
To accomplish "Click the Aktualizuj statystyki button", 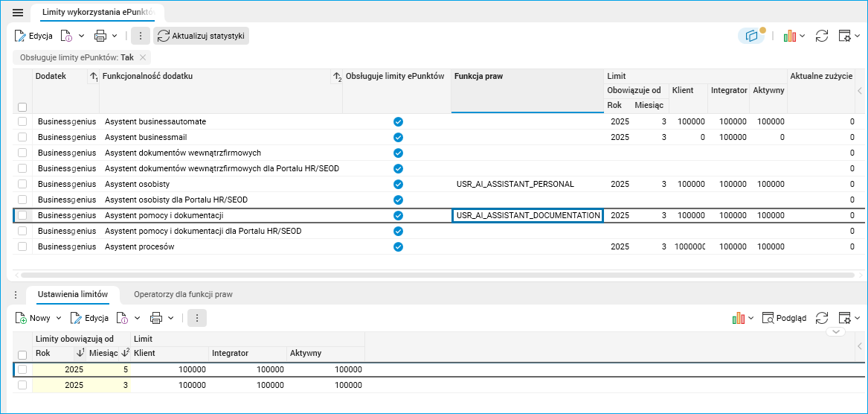I will point(201,36).
